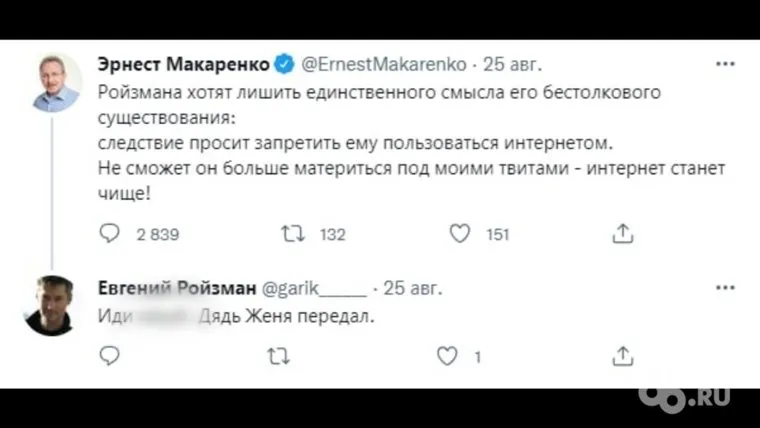Screen dimensions: 760x428
Task: Reply to Ernest Makarenko's tweet
Action: click(x=111, y=234)
